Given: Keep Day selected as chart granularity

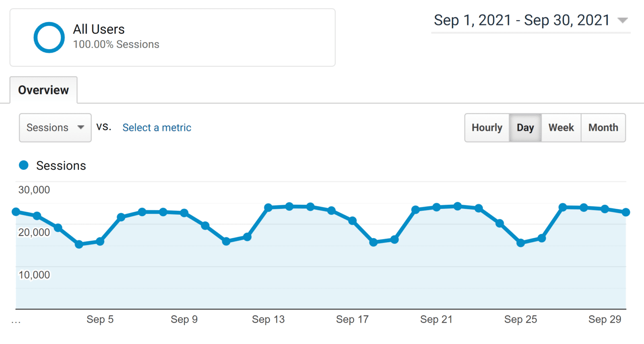Looking at the screenshot, I should [x=525, y=128].
